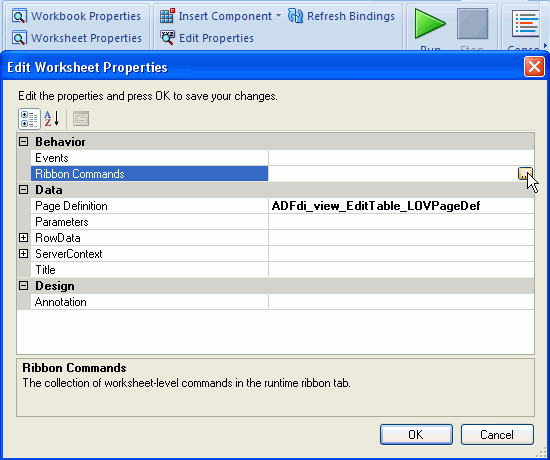
Task: Click the Refresh Bindings icon
Action: click(295, 16)
